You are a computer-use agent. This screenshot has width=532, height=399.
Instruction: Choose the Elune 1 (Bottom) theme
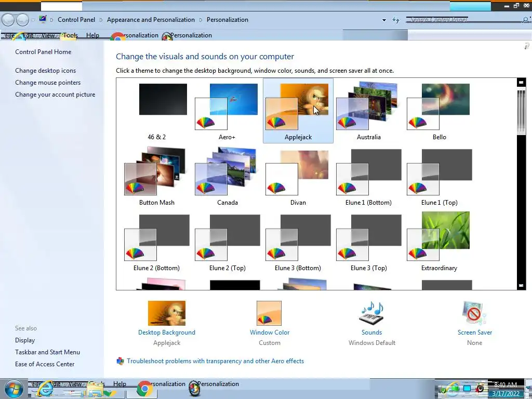coord(368,177)
